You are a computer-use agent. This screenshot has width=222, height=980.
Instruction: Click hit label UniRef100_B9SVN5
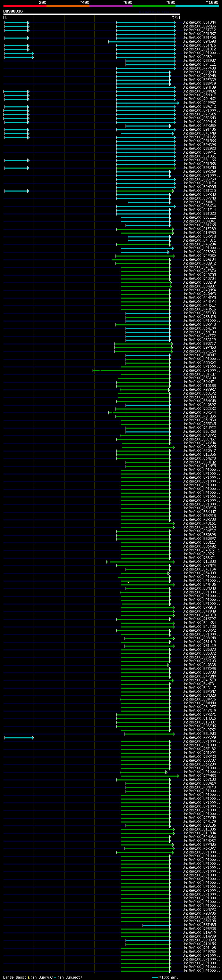pyautogui.click(x=199, y=168)
